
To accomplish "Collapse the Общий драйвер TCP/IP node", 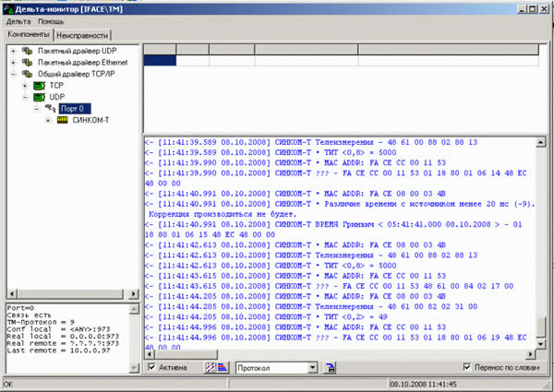I will pyautogui.click(x=13, y=73).
